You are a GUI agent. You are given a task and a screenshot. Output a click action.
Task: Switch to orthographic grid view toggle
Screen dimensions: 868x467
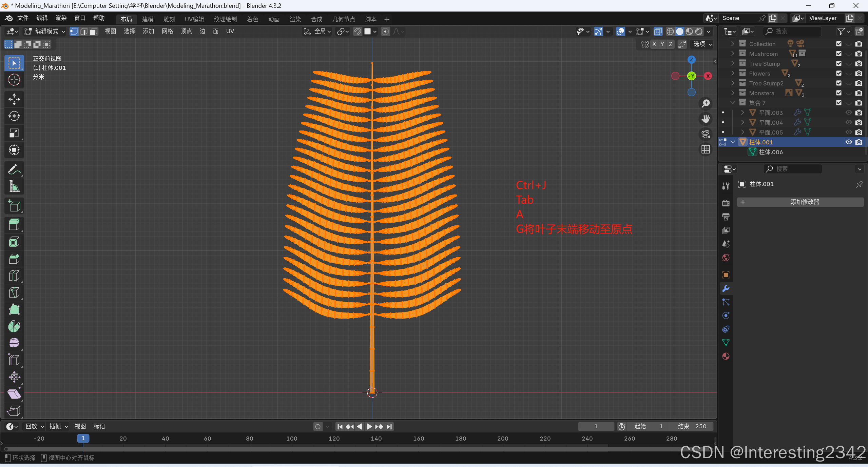tap(706, 149)
